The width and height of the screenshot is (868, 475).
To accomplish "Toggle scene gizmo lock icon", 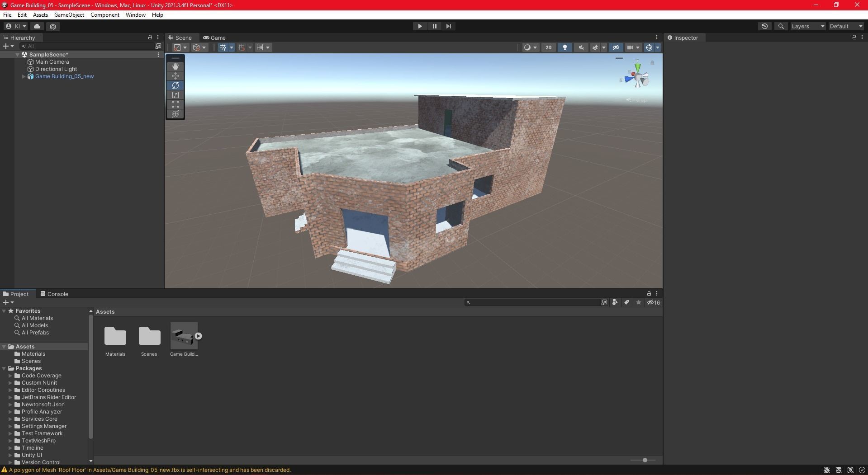I will coord(652,63).
